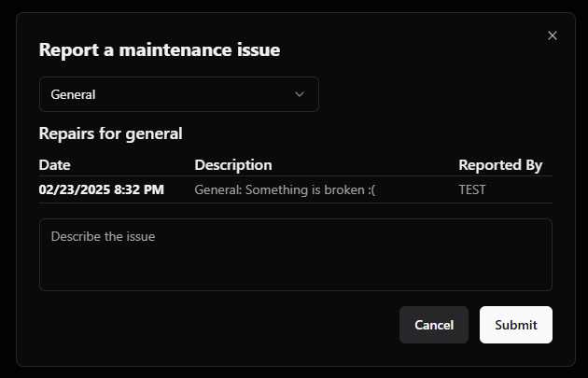Click the placeholder text inside the issue textbox
588x378 pixels.
(103, 237)
